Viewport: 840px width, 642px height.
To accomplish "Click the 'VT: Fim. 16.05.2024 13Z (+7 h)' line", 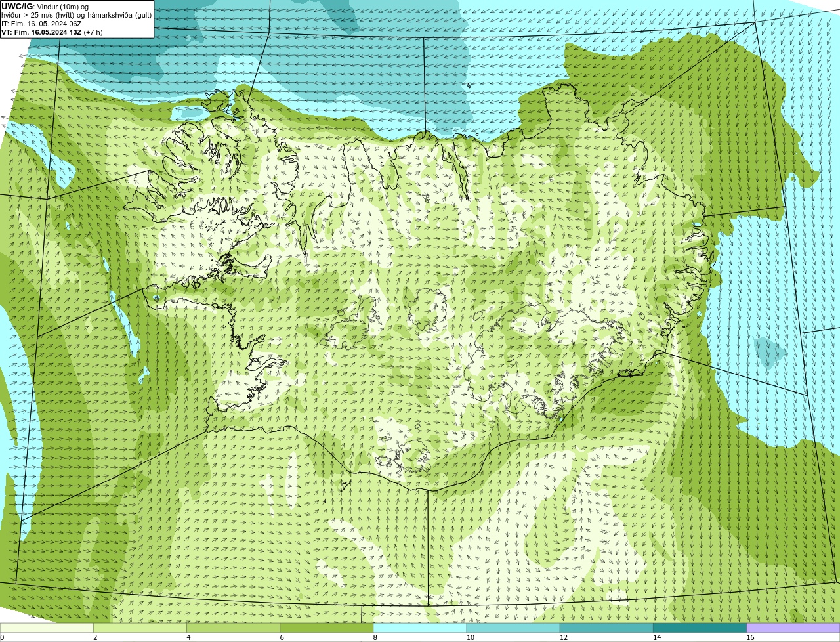I will 52,32.
